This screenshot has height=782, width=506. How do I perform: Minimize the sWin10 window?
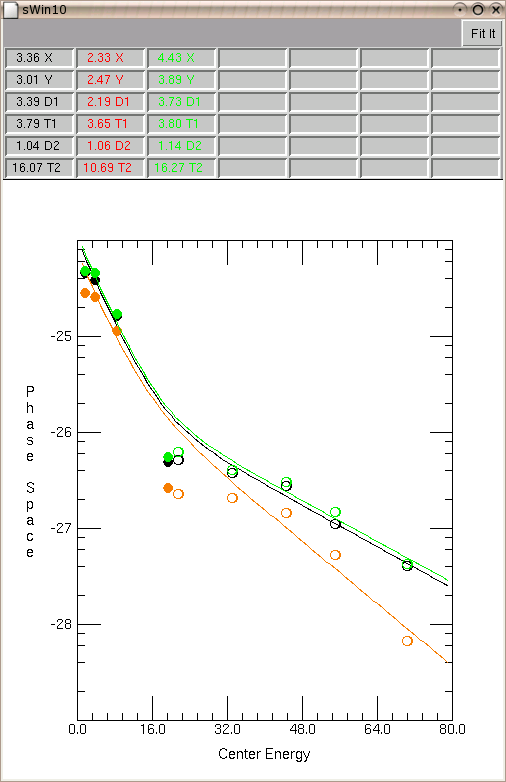click(x=460, y=9)
